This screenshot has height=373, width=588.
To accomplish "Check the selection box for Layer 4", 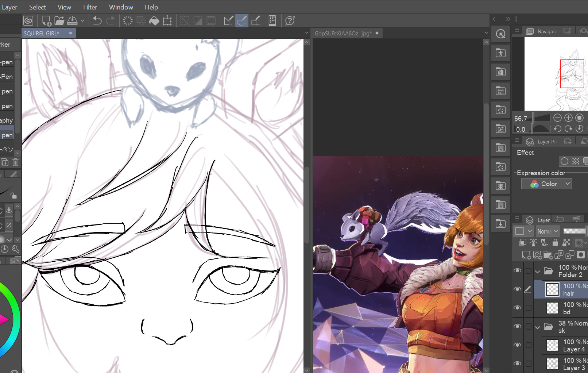I will click(528, 345).
